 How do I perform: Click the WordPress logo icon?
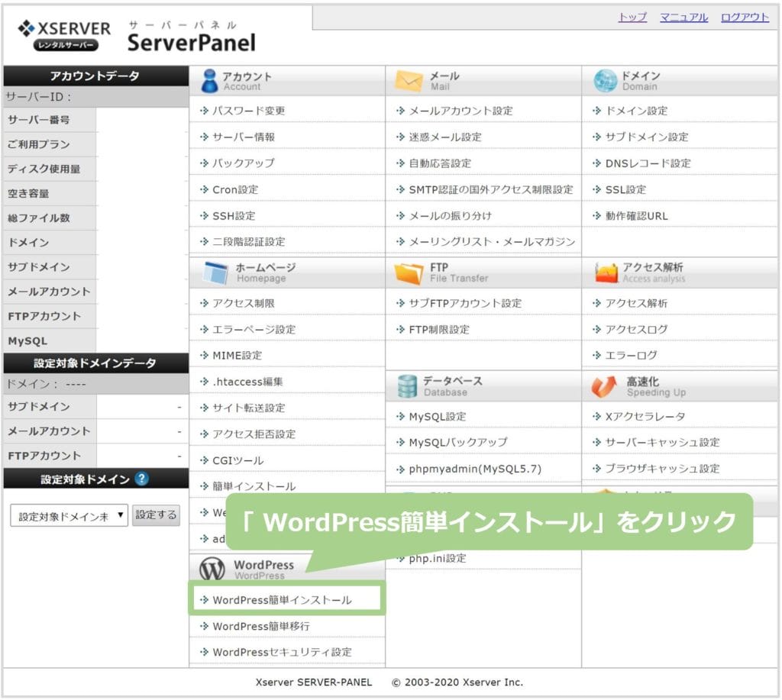[x=212, y=569]
